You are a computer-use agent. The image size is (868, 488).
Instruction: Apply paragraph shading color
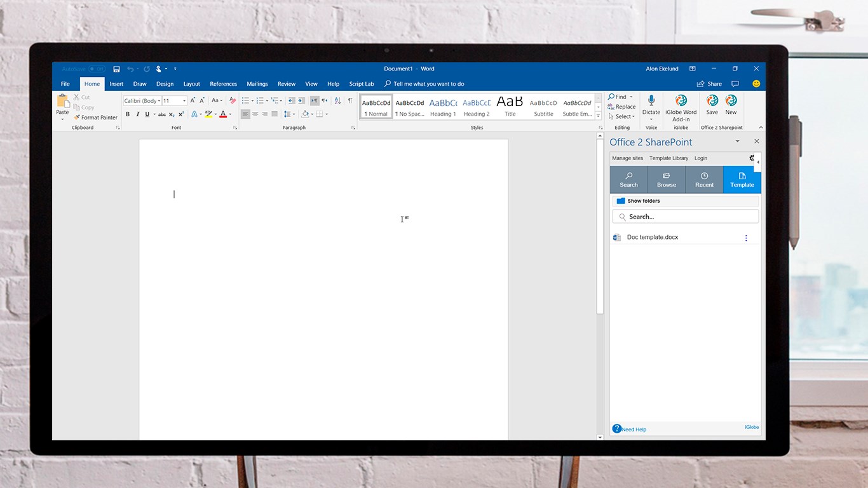point(305,114)
